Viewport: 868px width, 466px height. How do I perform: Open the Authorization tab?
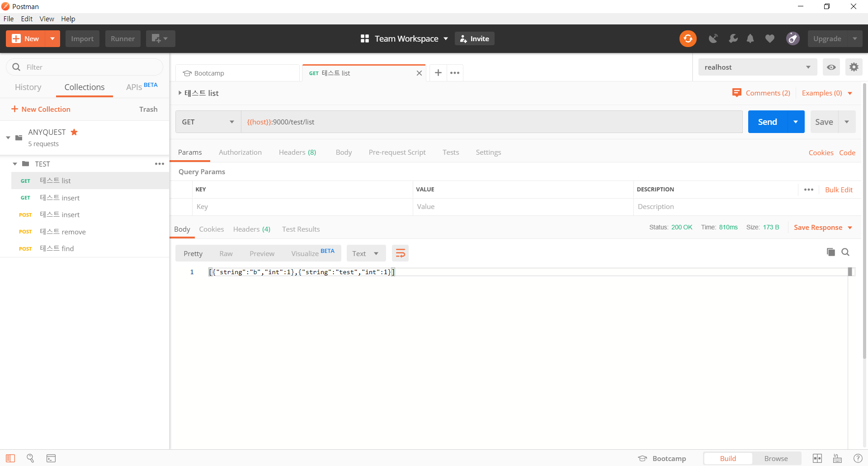[240, 152]
